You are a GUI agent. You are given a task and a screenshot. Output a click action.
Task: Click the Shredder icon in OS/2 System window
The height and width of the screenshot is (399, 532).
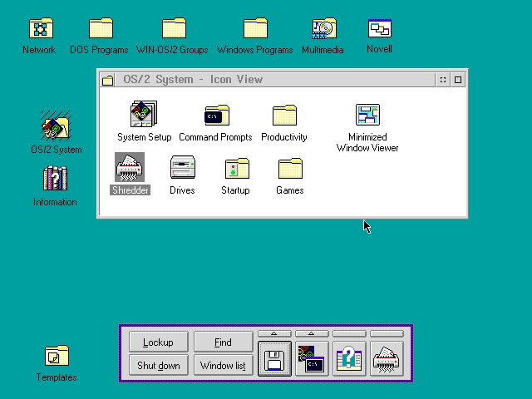[x=130, y=167]
